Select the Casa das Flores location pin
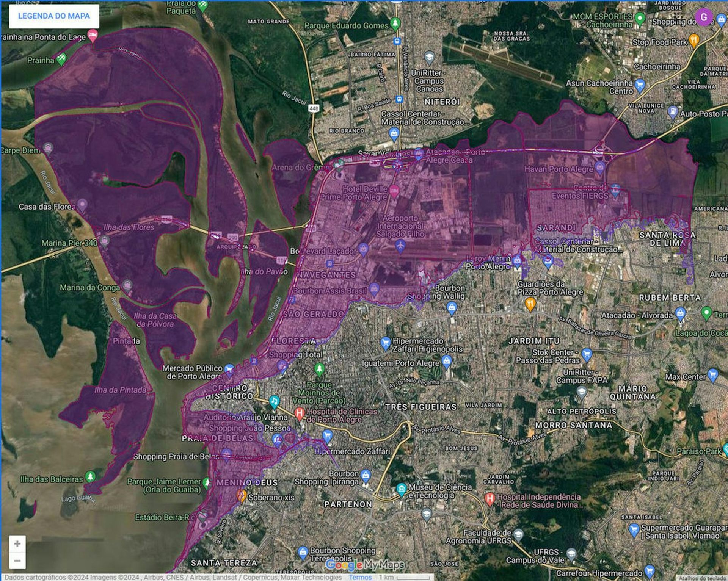 point(82,205)
